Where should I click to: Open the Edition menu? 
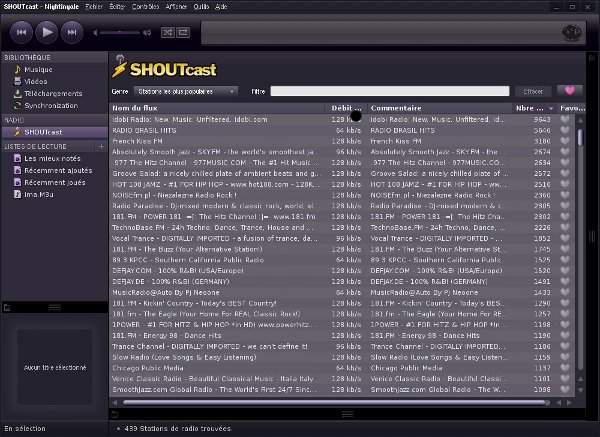(117, 7)
